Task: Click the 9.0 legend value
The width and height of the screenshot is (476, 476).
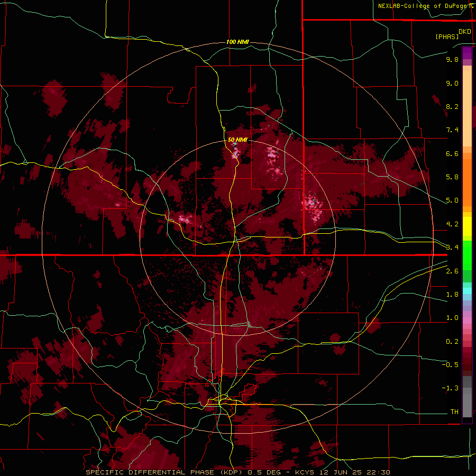Action: tap(452, 83)
